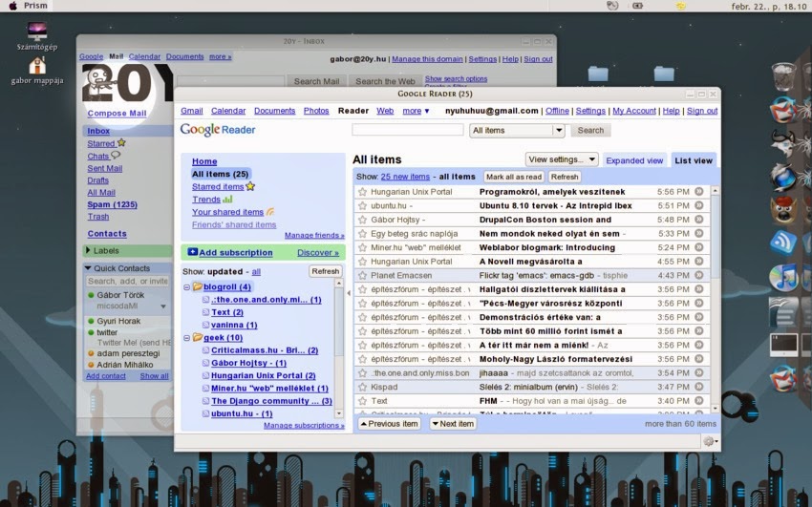Open Spam (1235) in 20Y Inbox window
The width and height of the screenshot is (812, 507).
pyautogui.click(x=113, y=204)
